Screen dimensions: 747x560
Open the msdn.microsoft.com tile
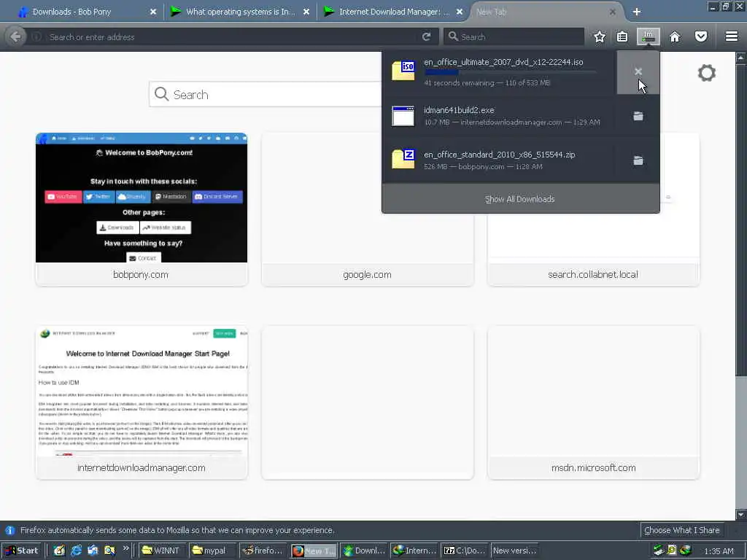coord(593,402)
